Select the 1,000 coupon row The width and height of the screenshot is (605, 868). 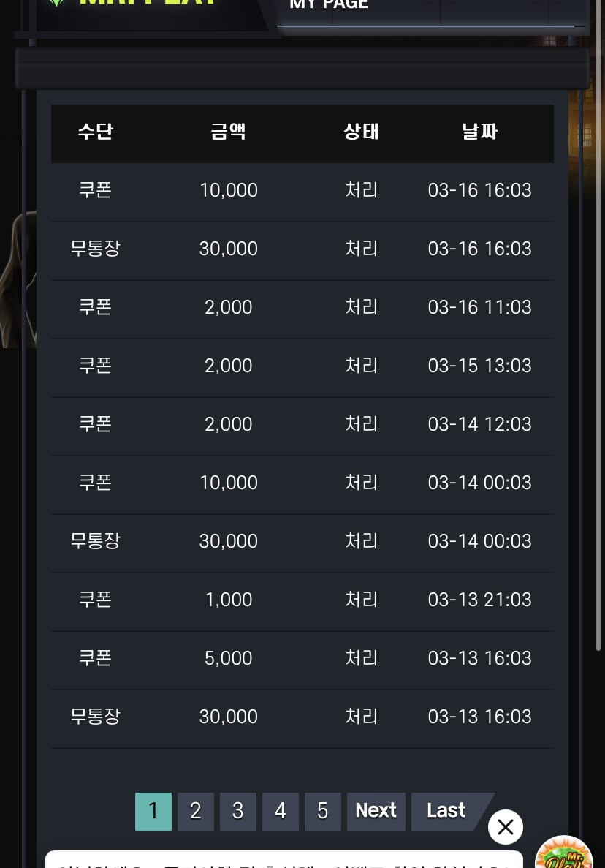[302, 600]
